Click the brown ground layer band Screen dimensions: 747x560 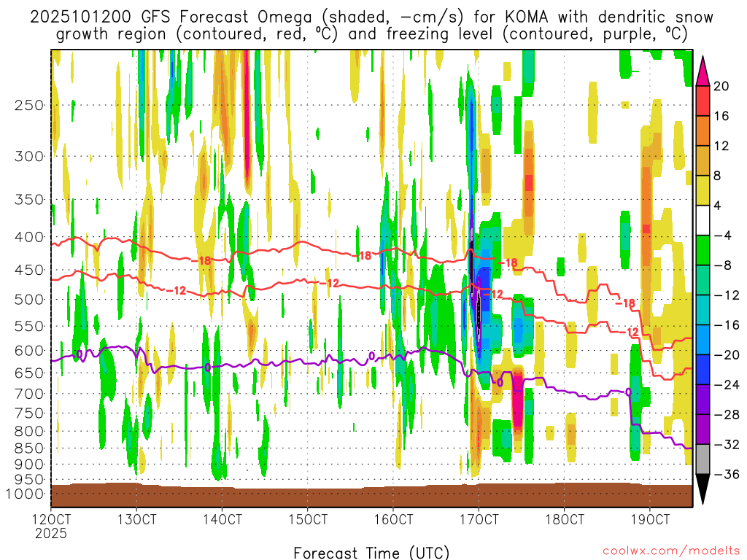[371, 496]
